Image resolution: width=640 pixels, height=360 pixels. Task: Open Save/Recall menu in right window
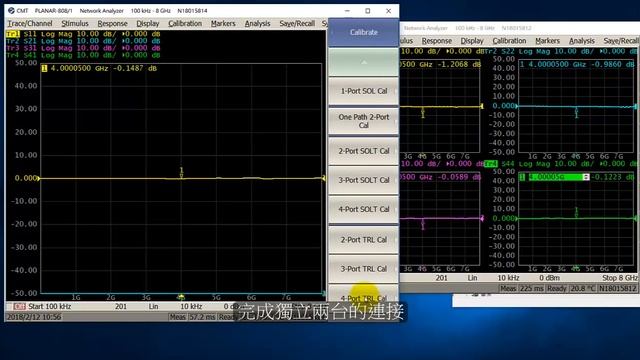point(620,41)
